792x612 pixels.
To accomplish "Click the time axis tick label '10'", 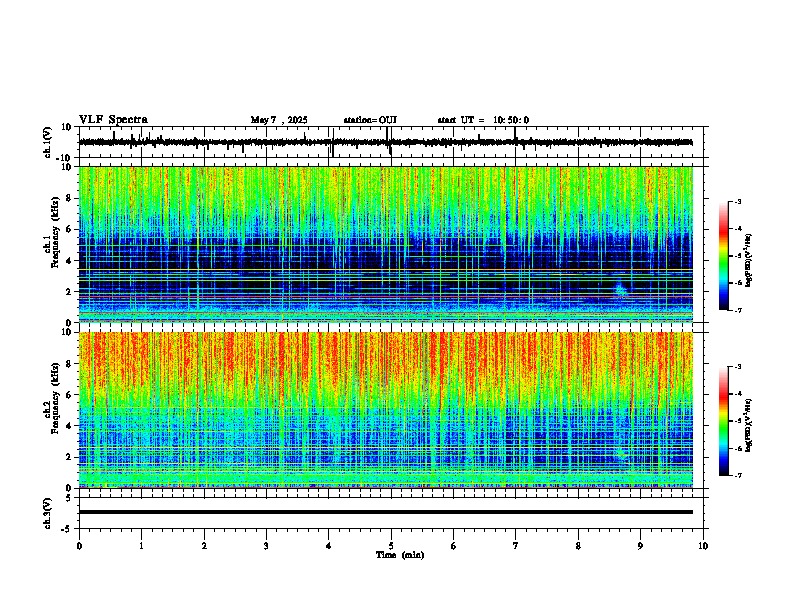I will click(703, 546).
